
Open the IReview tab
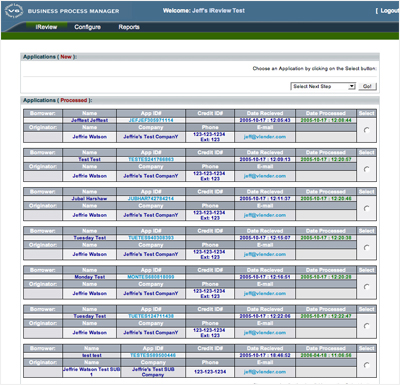click(46, 27)
